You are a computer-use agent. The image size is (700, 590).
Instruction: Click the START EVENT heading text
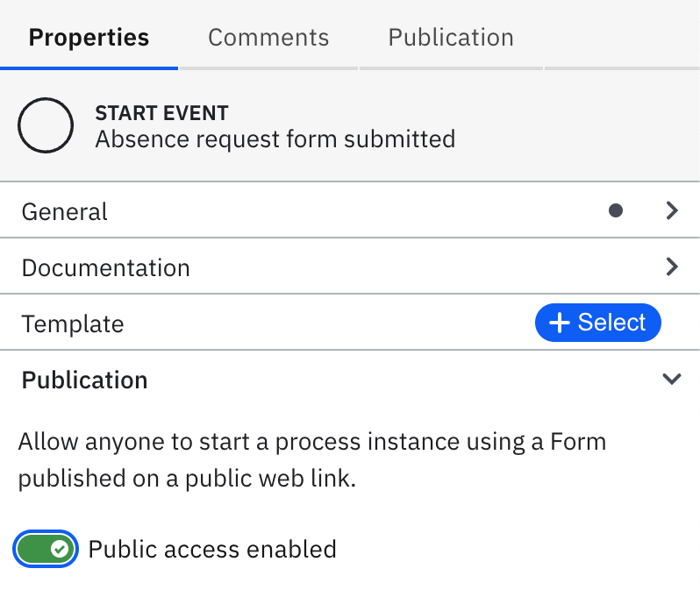(161, 113)
